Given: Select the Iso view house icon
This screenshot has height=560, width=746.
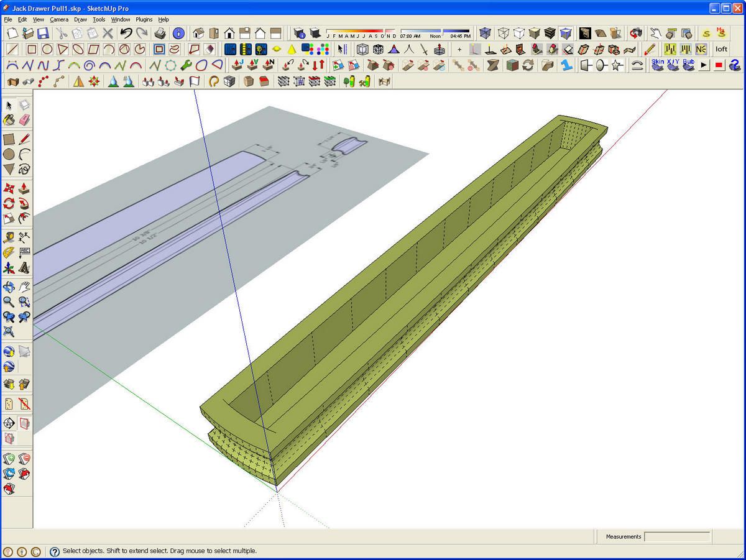Looking at the screenshot, I should pos(199,33).
